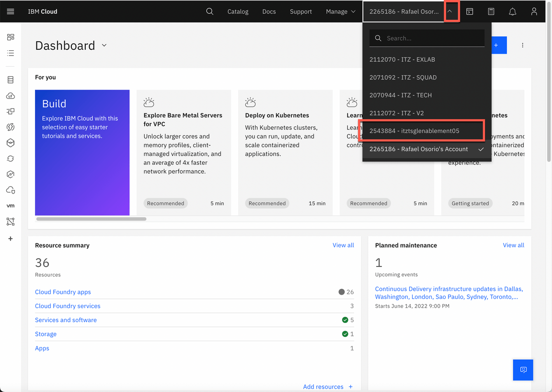
Task: Open the user profile avatar icon
Action: 534,12
